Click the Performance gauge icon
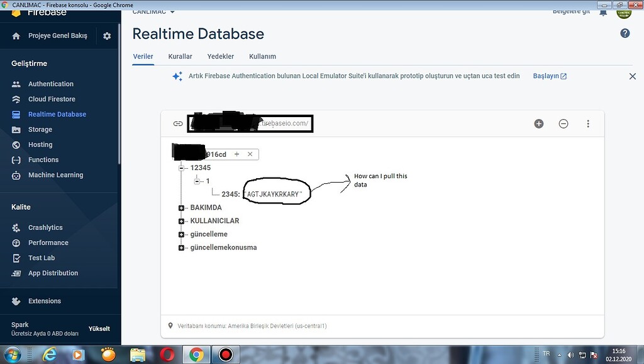 coord(16,242)
